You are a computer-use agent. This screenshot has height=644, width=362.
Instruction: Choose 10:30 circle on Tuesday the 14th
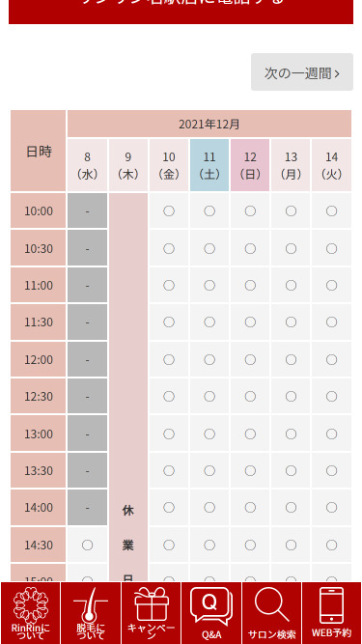[332, 248]
